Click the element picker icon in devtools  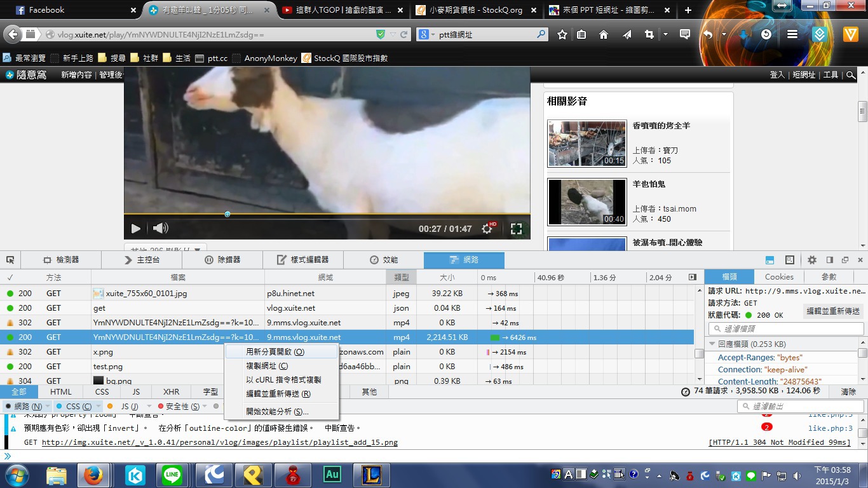point(10,260)
